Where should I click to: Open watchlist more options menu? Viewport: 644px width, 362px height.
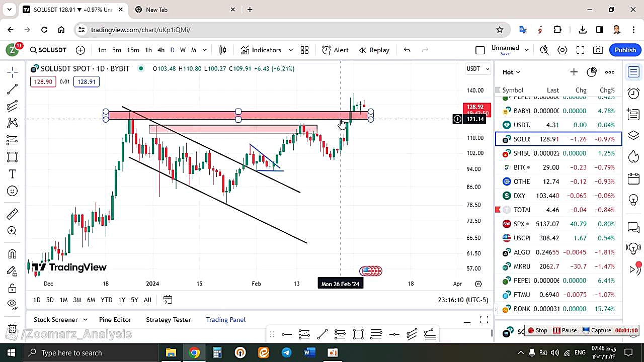tap(610, 72)
